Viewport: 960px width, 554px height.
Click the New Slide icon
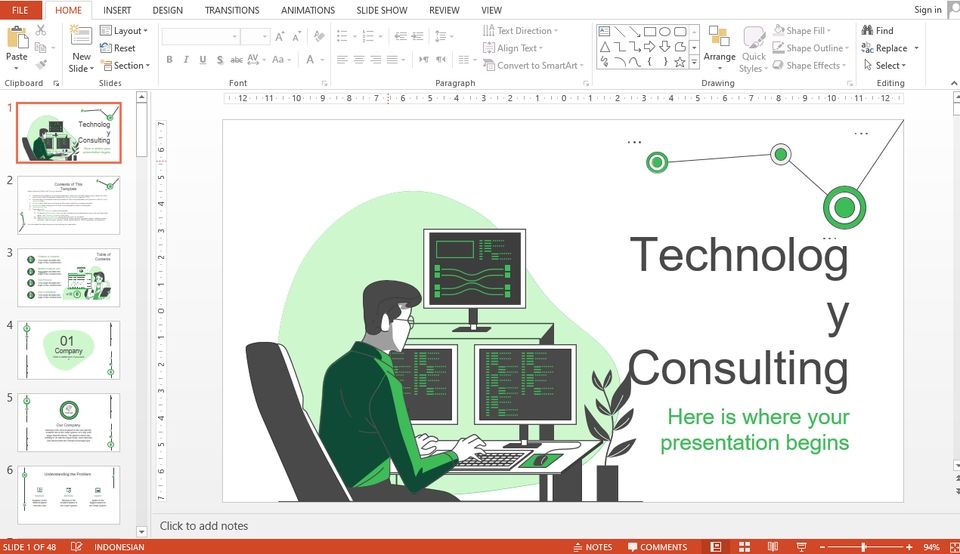pos(81,36)
